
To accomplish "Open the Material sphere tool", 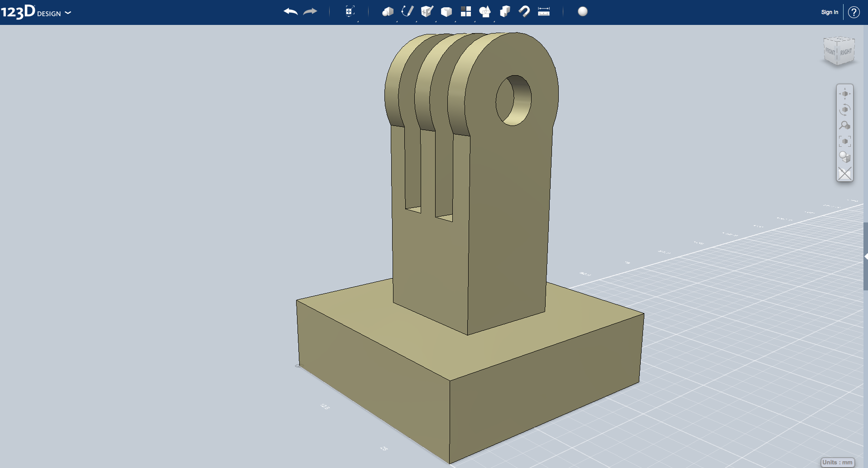I will [583, 12].
